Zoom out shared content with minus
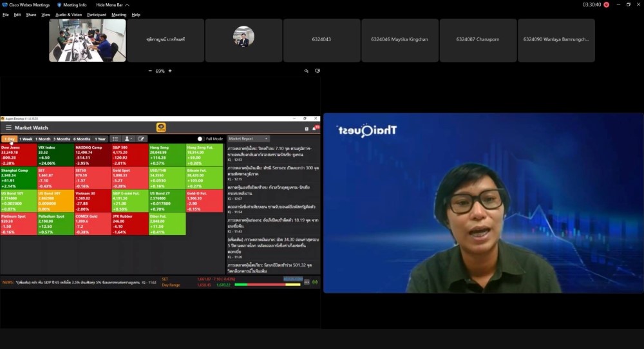The width and height of the screenshot is (644, 349). coord(150,71)
